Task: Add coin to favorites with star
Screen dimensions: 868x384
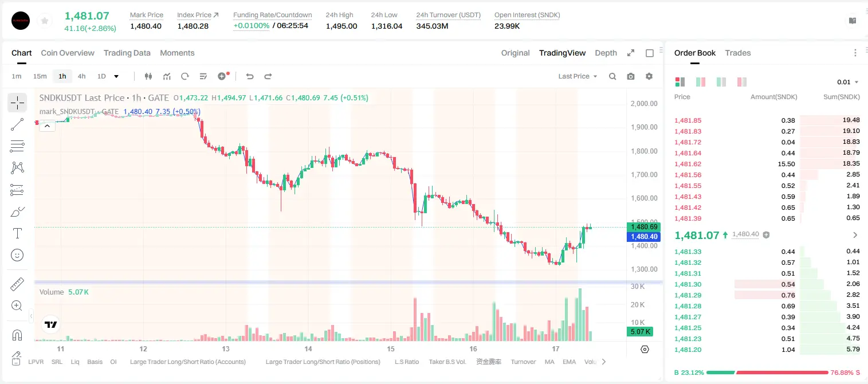Action: (x=45, y=21)
